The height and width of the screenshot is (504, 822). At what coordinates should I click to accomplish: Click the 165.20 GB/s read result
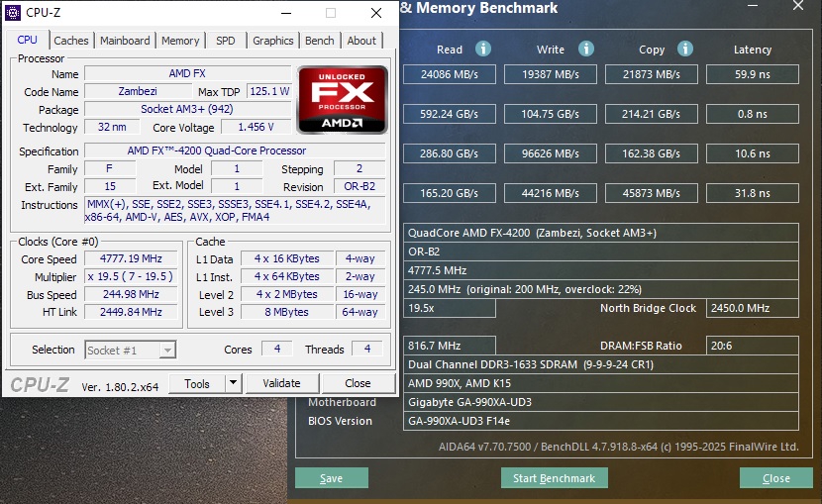coord(450,193)
